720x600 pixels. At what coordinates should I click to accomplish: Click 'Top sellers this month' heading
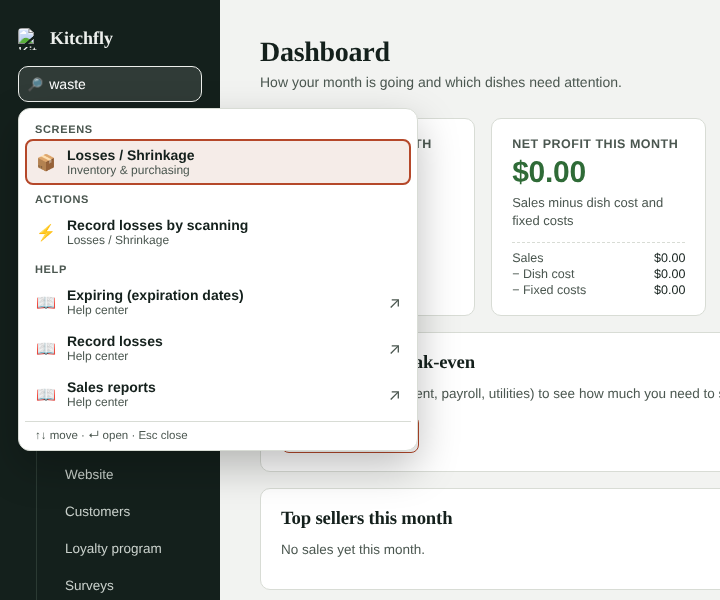(366, 518)
